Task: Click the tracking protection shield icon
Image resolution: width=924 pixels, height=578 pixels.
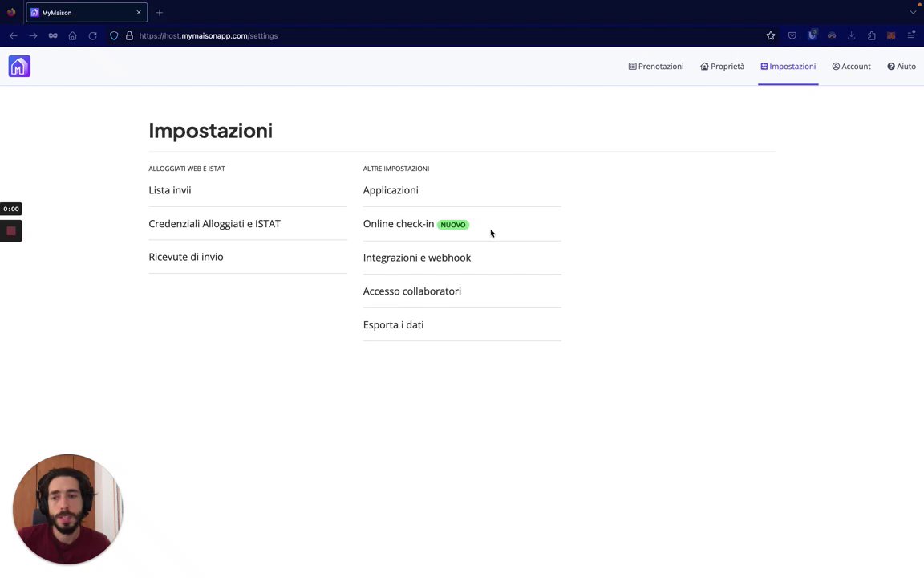Action: tap(114, 36)
